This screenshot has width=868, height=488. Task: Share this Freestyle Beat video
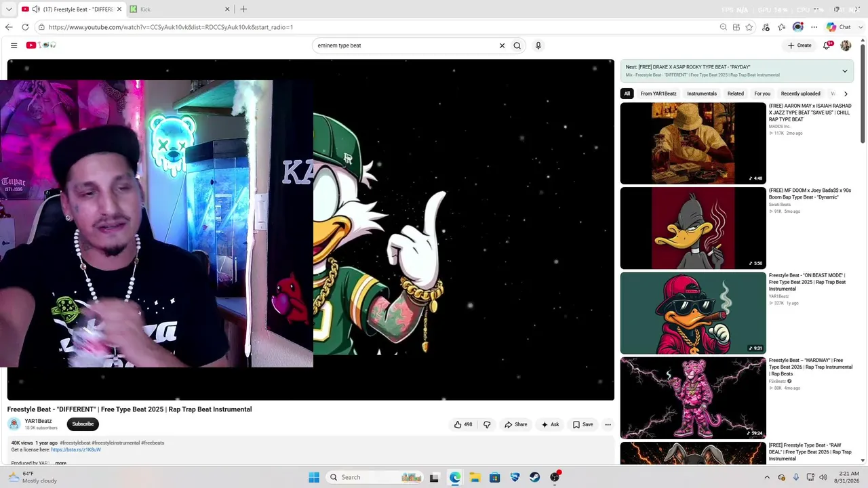click(x=515, y=425)
